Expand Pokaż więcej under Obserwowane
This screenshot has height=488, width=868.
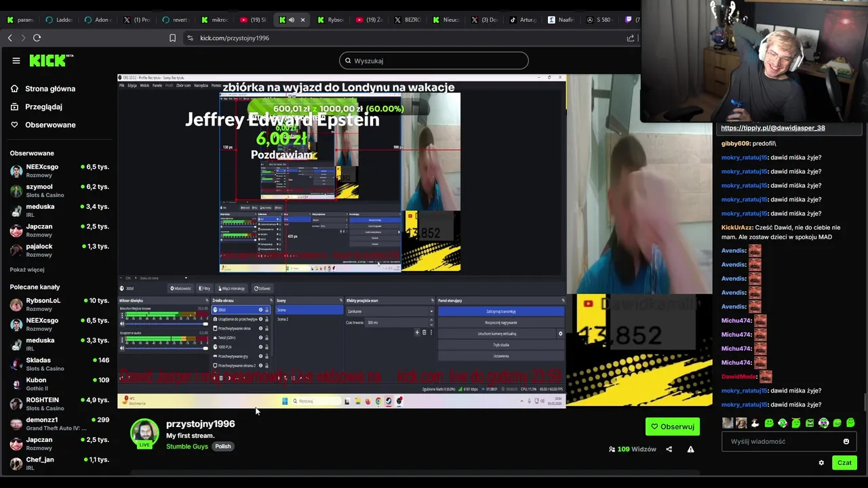(x=27, y=270)
